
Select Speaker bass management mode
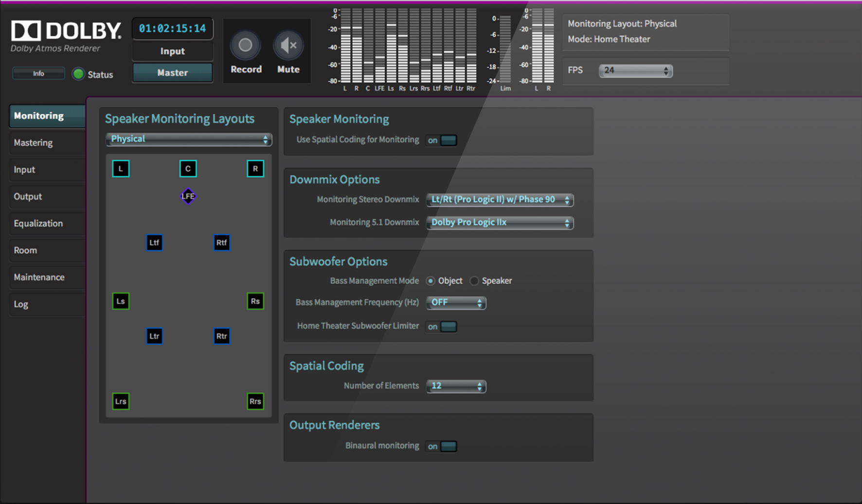[x=474, y=281]
